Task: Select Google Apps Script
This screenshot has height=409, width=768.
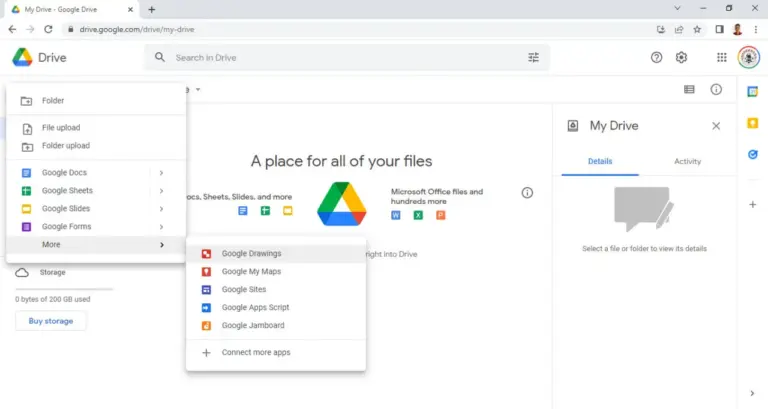Action: (276, 308)
